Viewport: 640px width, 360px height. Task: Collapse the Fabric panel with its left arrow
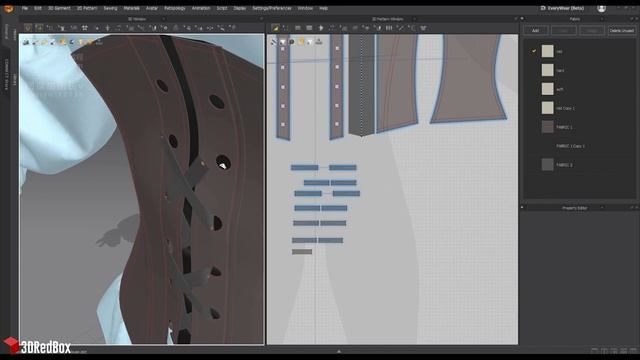pos(522,19)
